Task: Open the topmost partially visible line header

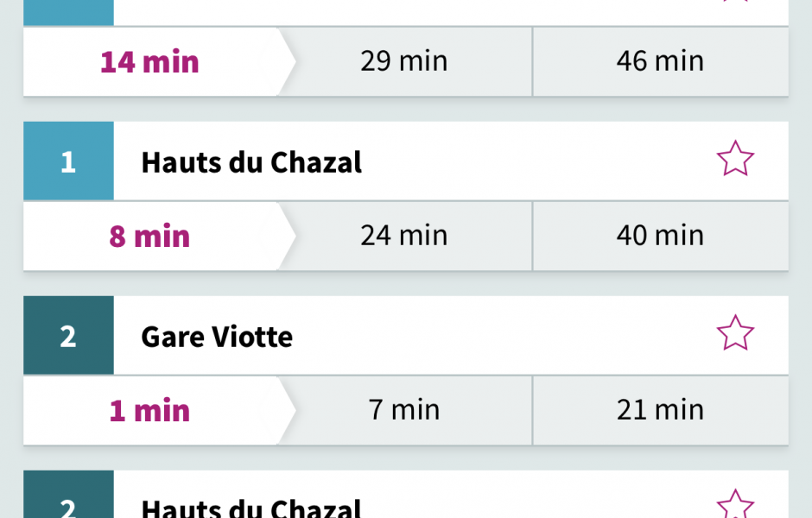Action: pos(406,12)
